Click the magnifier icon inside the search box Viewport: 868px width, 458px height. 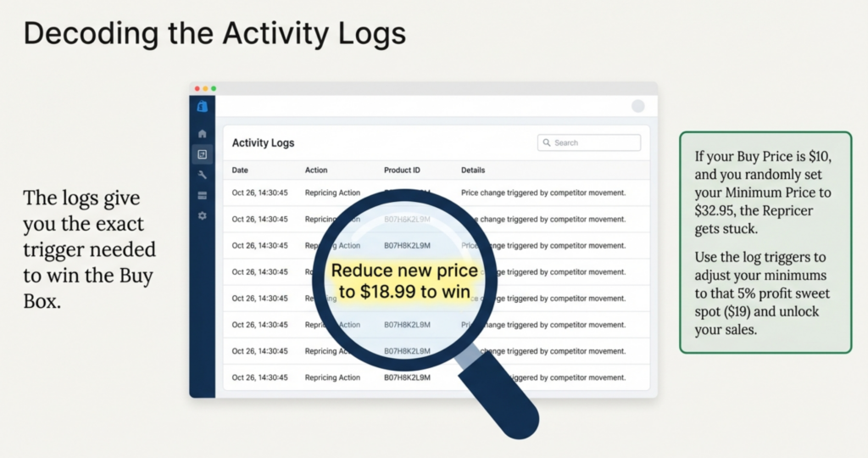[x=547, y=143]
